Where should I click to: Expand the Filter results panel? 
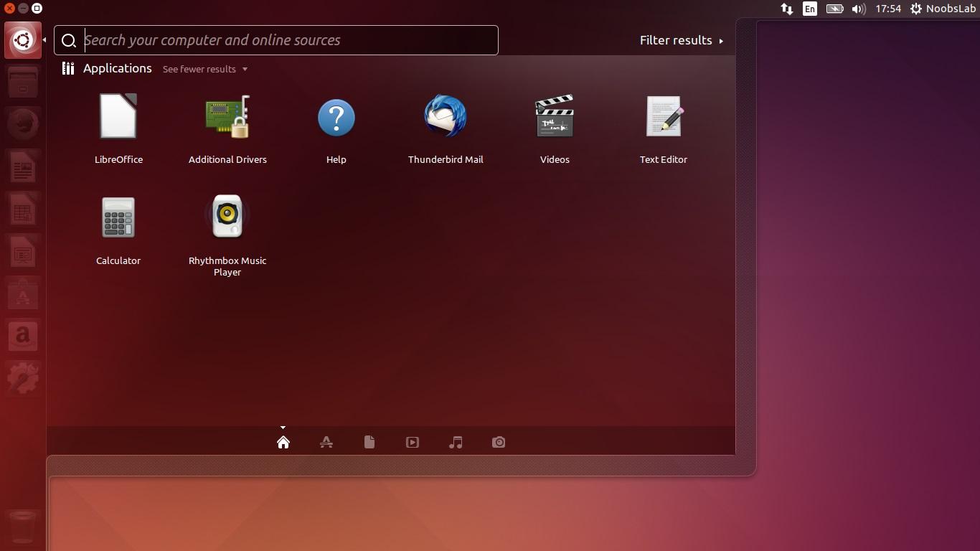681,40
